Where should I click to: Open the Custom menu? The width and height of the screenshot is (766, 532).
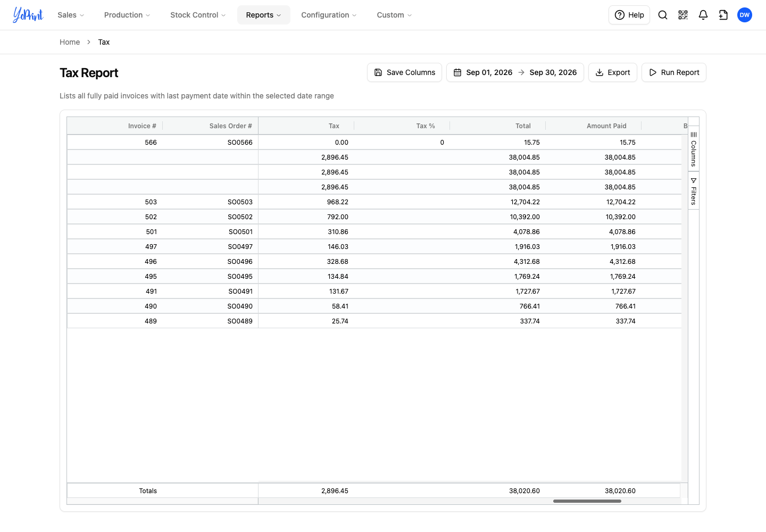(394, 15)
